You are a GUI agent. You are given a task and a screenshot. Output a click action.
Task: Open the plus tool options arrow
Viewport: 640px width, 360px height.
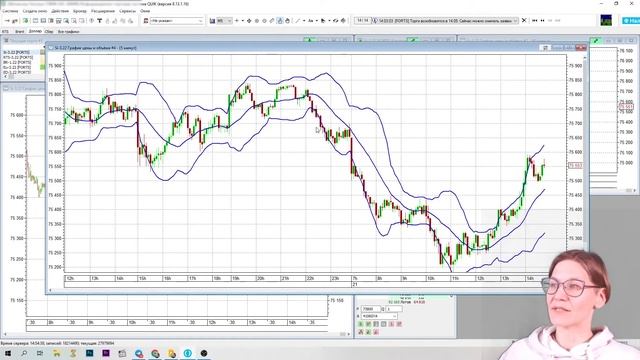click(x=242, y=21)
